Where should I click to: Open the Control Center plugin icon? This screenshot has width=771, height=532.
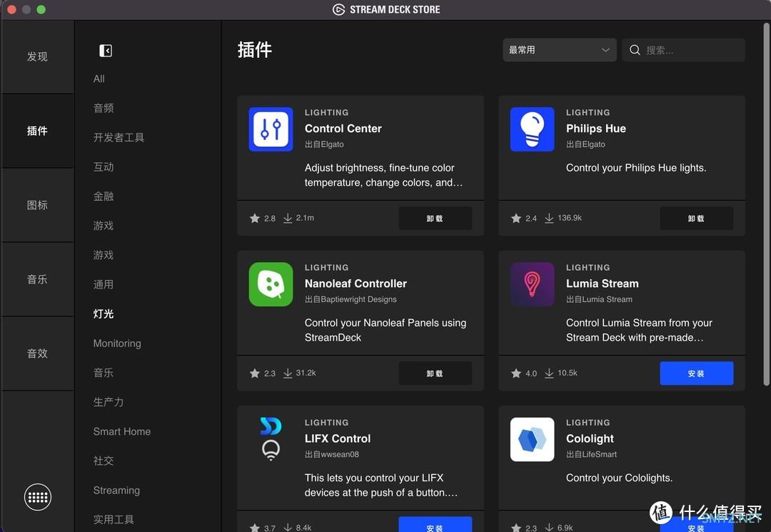(x=271, y=129)
